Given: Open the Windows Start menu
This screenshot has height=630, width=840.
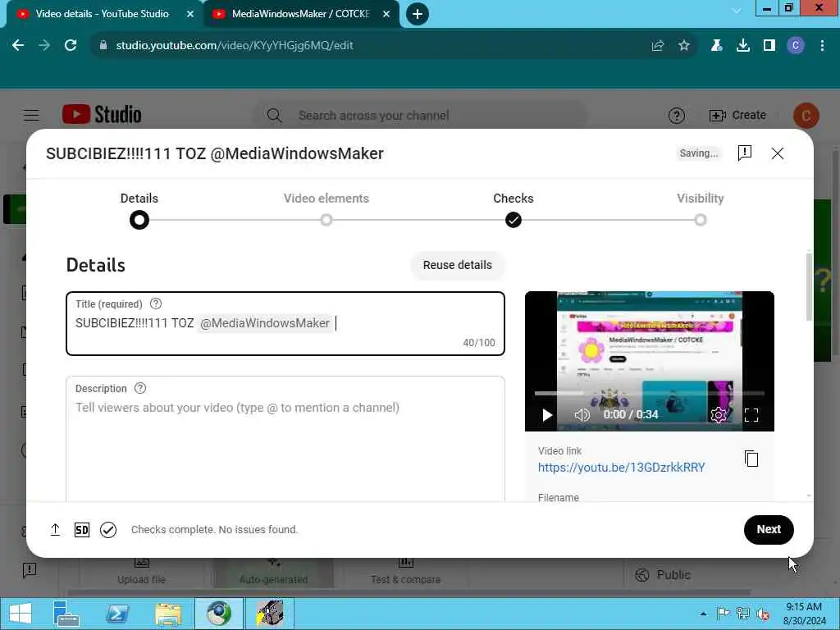Looking at the screenshot, I should point(21,614).
